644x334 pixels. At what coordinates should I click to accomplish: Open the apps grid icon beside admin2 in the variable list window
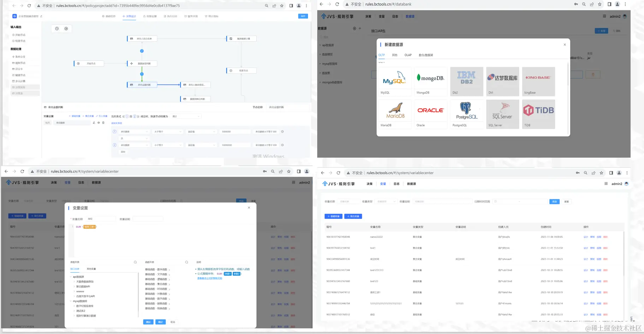(606, 184)
